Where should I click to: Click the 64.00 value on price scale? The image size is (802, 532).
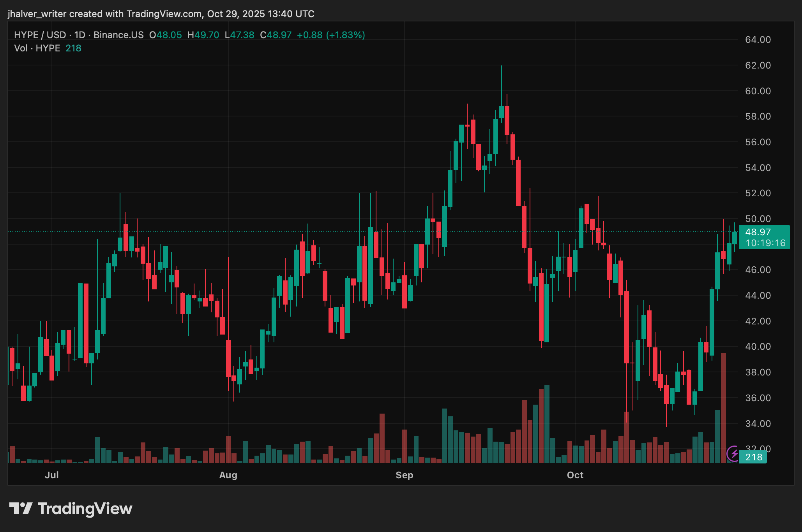click(x=758, y=40)
